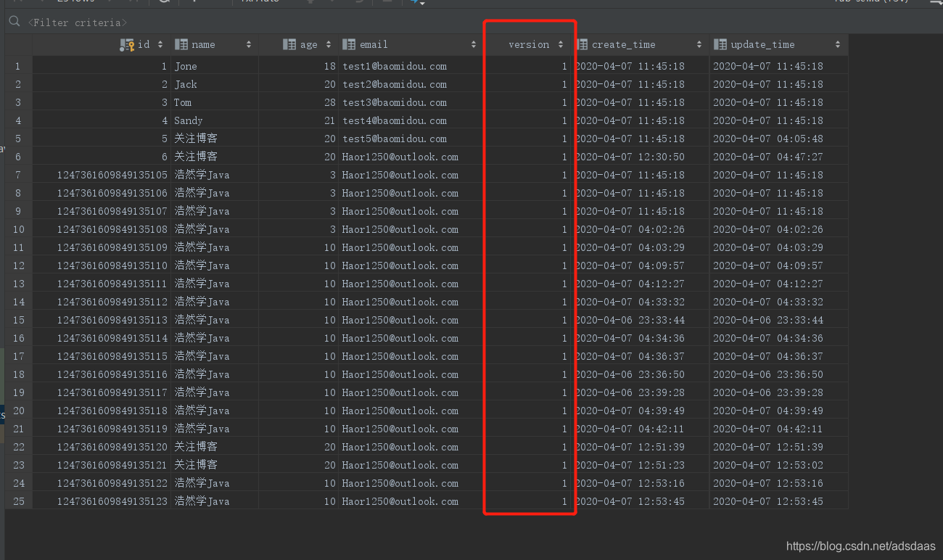This screenshot has width=943, height=560.
Task: Click age cell 18 in Jone's row
Action: coord(298,66)
